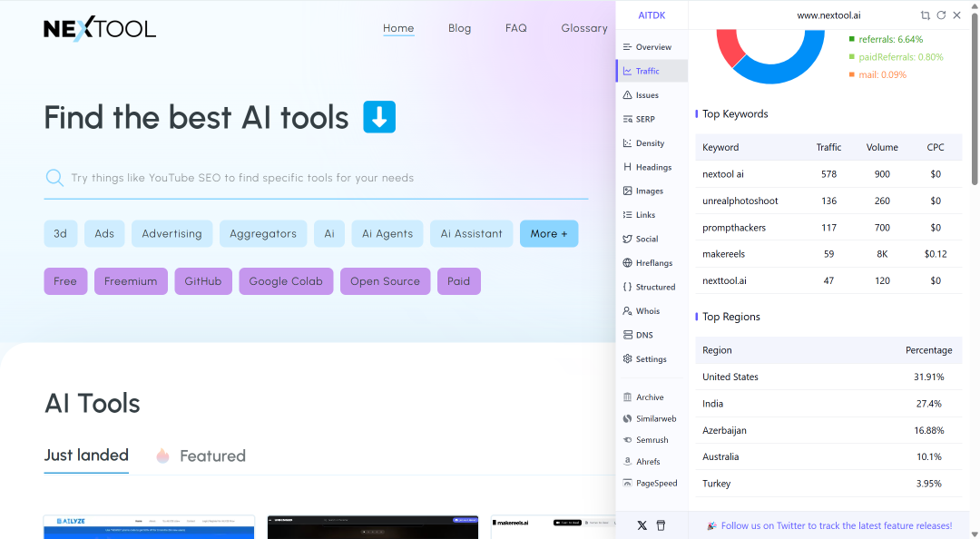This screenshot has height=539, width=980.
Task: Go to the SERP section
Action: (652, 119)
